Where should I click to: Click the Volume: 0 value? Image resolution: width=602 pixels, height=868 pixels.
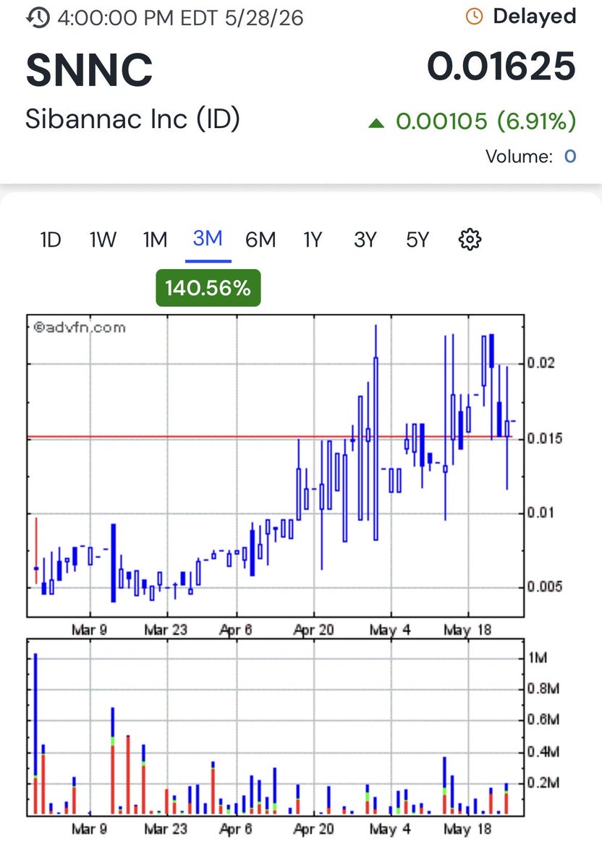point(570,156)
